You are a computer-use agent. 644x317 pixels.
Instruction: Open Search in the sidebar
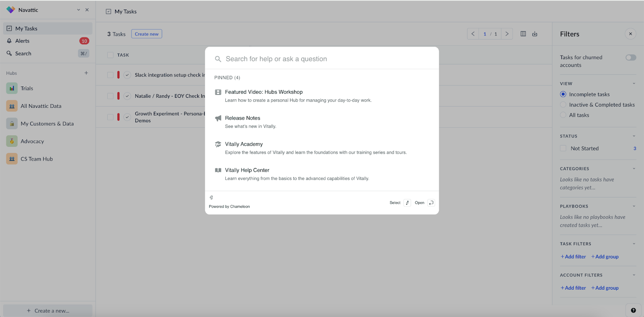[48, 54]
